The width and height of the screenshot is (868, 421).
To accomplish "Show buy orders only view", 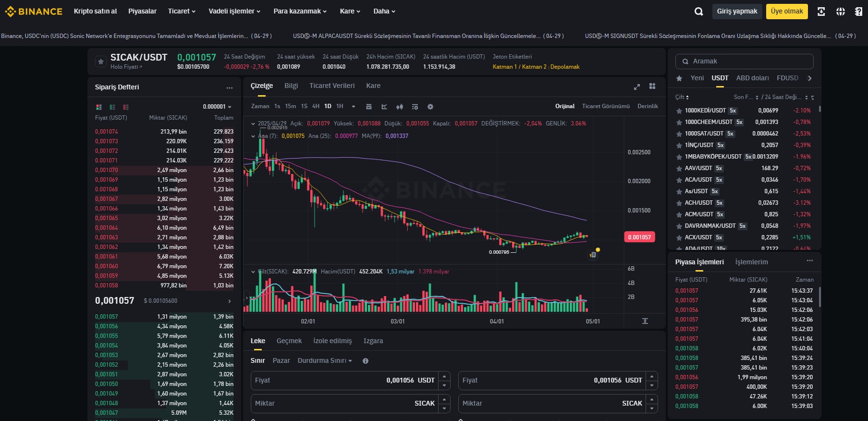I will (x=112, y=107).
